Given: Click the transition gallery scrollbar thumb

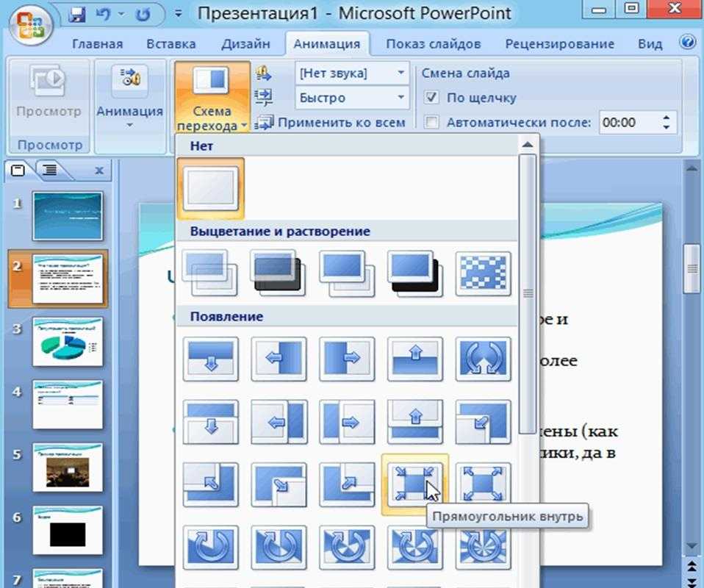Looking at the screenshot, I should tap(528, 294).
